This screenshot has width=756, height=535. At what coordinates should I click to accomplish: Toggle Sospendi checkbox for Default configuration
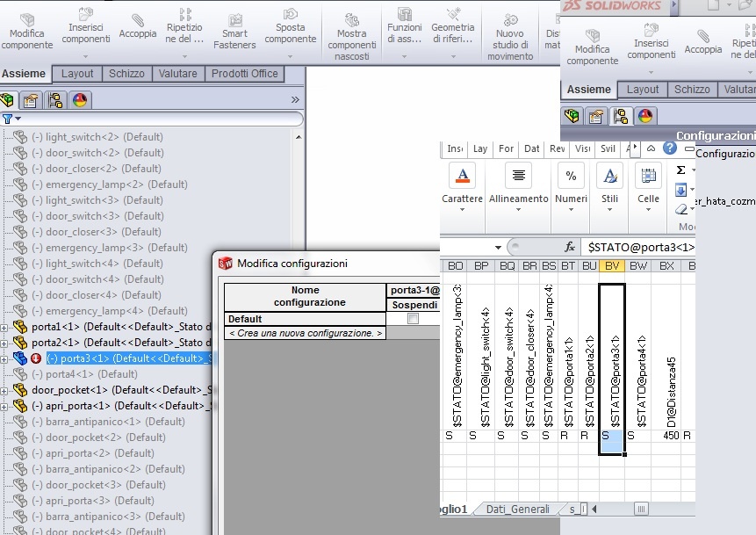[413, 318]
